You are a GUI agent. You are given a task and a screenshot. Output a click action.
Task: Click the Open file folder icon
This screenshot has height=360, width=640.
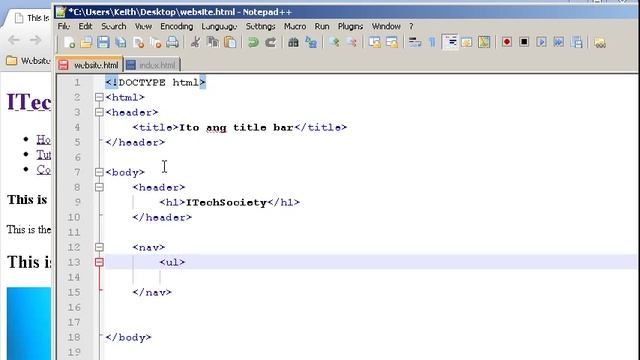point(86,42)
